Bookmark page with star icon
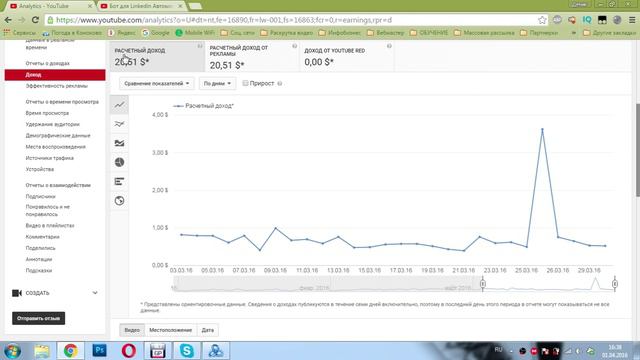 pyautogui.click(x=542, y=20)
